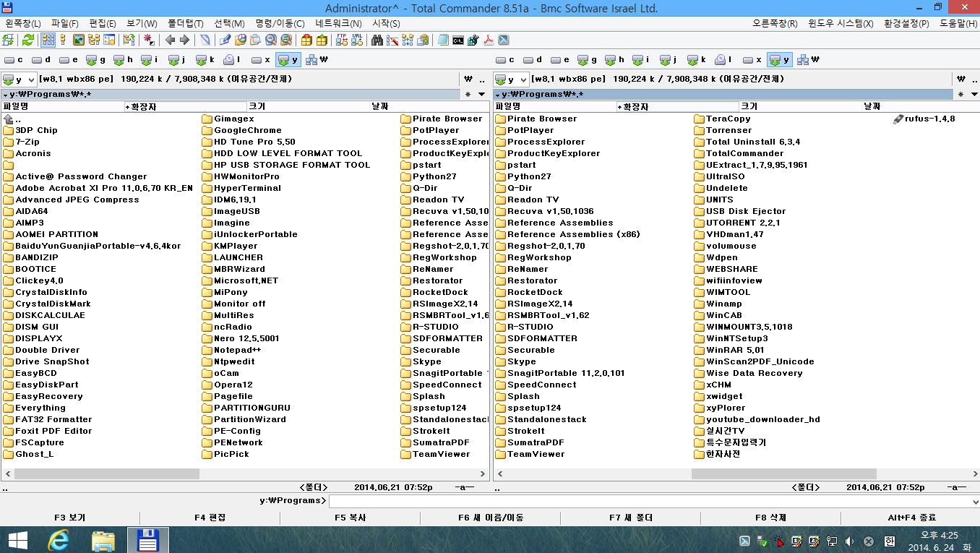Image resolution: width=980 pixels, height=553 pixels.
Task: Click the command line input field
Action: coord(649,501)
